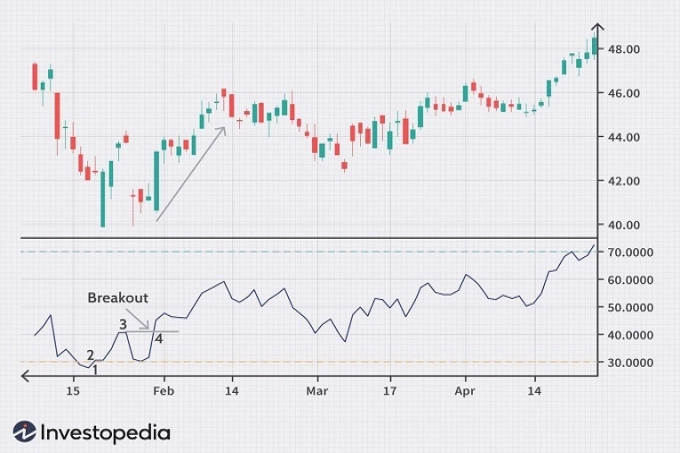
Task: Click the Mar date label
Action: [317, 391]
